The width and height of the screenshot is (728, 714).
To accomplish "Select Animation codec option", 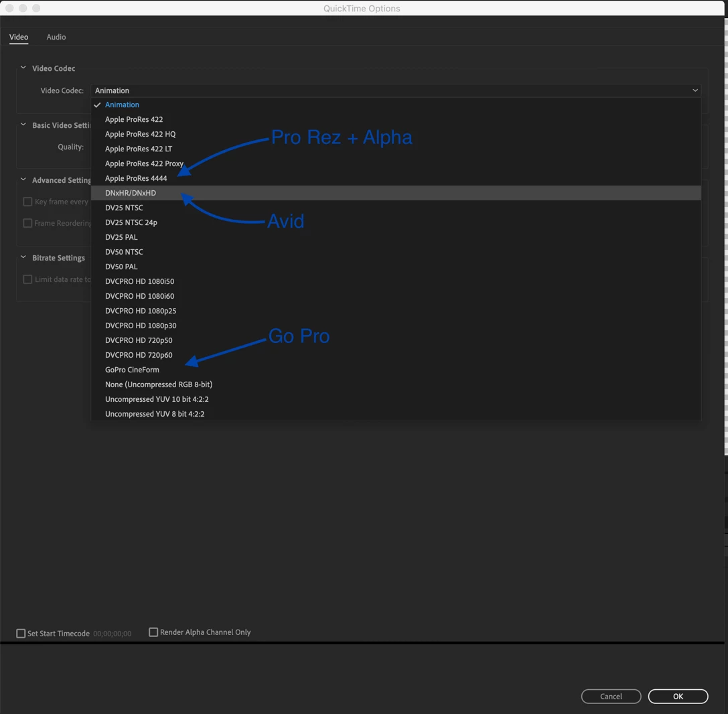I will (396, 105).
